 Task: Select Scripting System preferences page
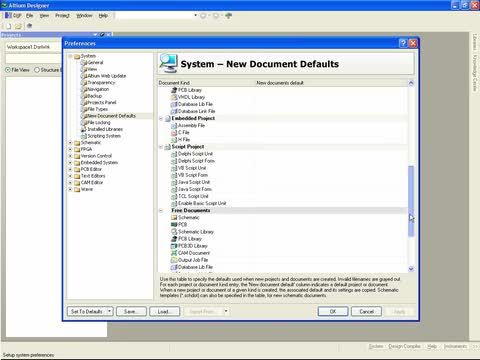[x=104, y=136]
